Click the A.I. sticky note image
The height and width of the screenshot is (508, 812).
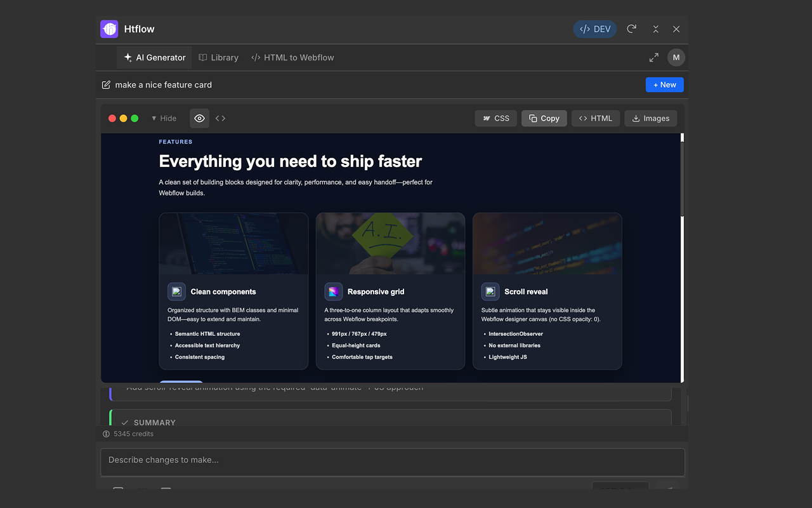[x=390, y=243]
